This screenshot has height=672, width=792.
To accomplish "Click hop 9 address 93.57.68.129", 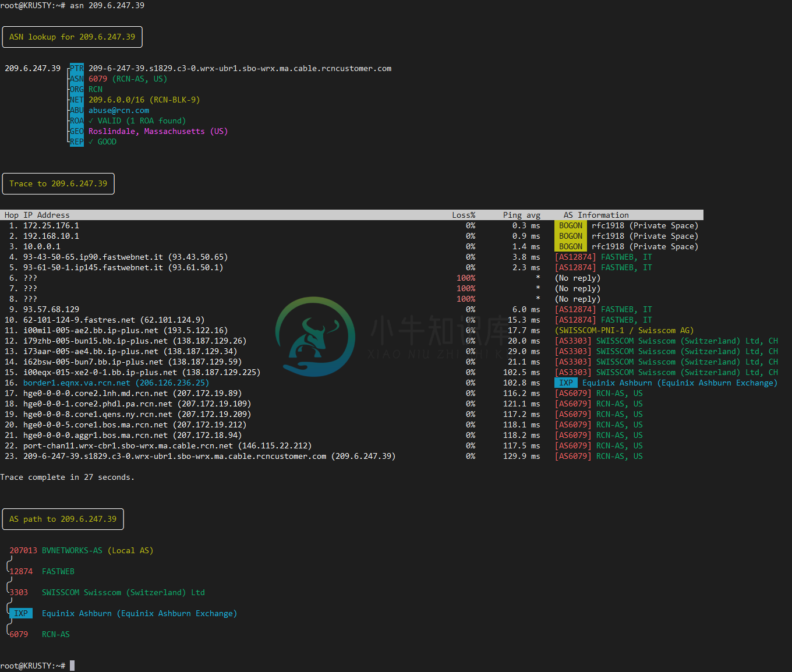I will point(51,309).
